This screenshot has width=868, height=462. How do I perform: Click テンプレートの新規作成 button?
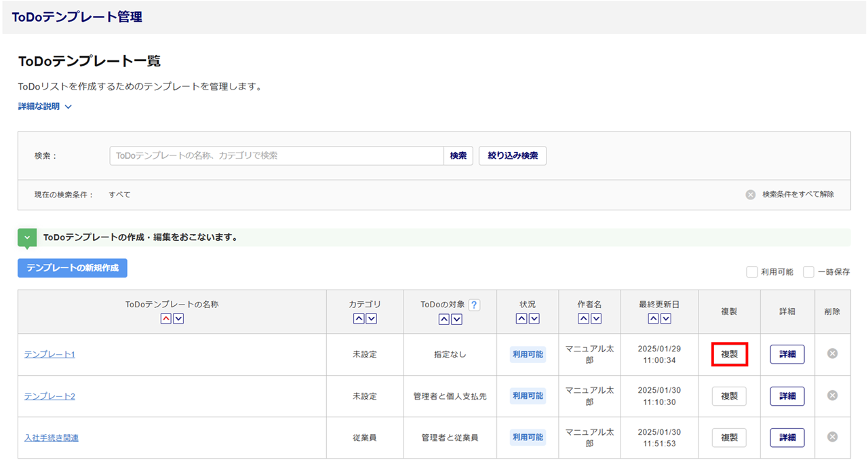[x=73, y=268]
